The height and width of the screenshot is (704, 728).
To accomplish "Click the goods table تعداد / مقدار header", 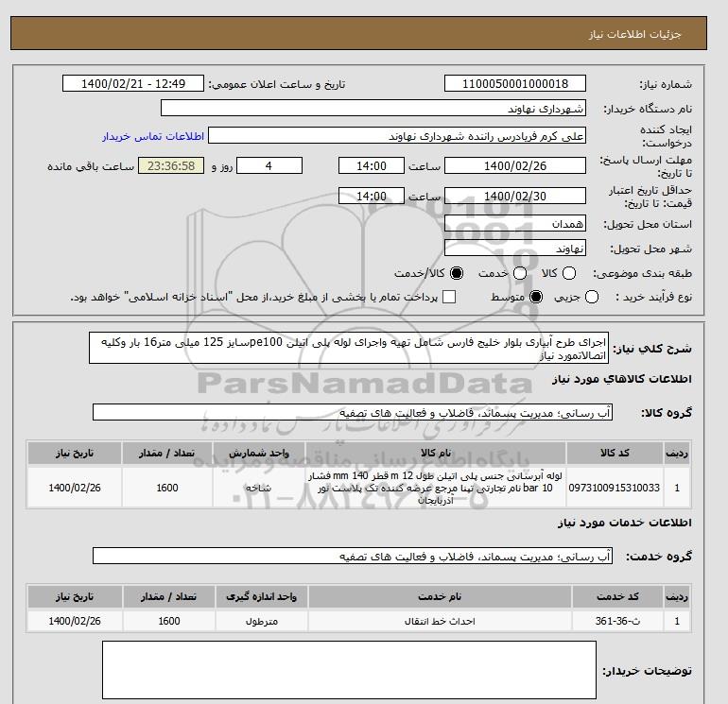I will pyautogui.click(x=167, y=453).
